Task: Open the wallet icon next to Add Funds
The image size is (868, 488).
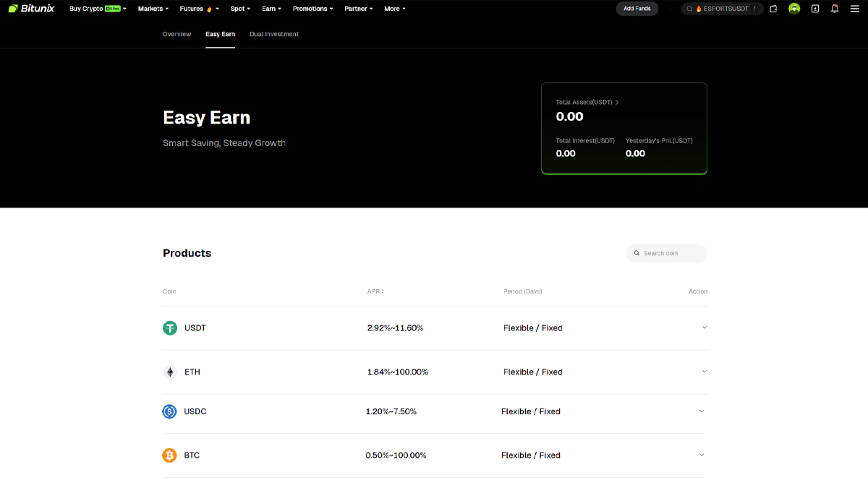Action: (x=773, y=8)
